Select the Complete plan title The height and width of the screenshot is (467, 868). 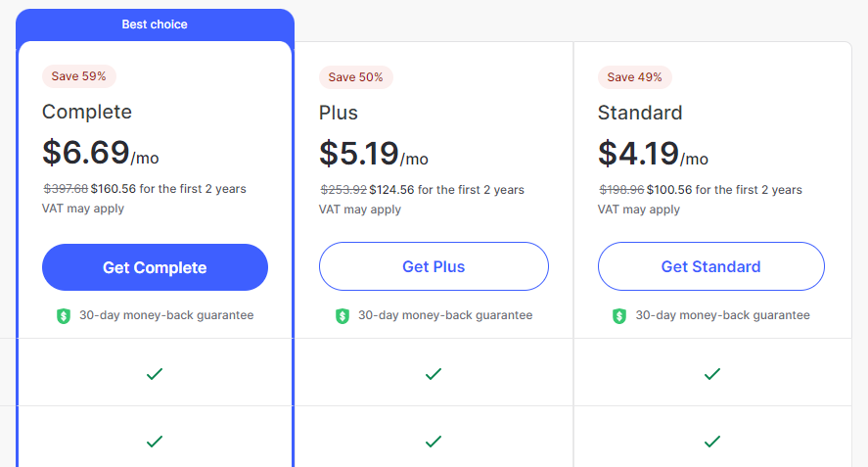click(x=87, y=112)
